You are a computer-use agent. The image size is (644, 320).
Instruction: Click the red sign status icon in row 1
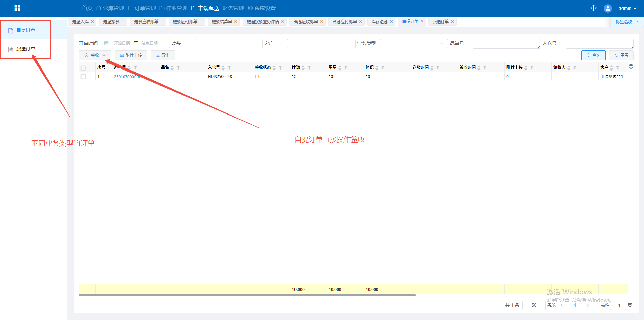tap(257, 77)
